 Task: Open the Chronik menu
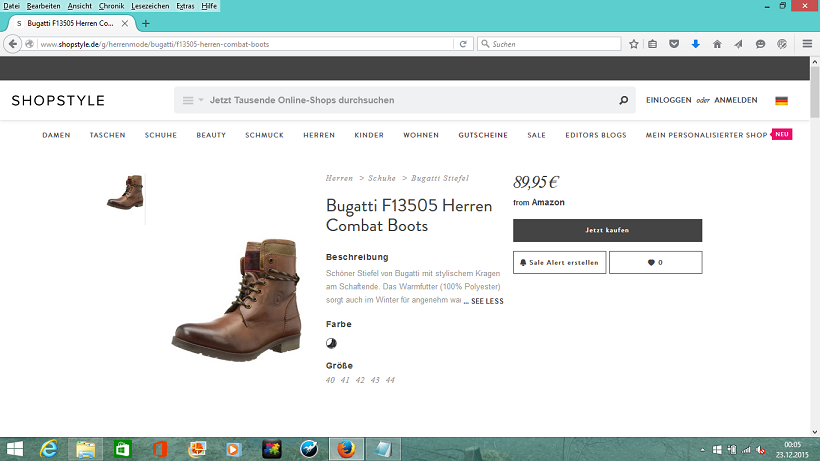pyautogui.click(x=111, y=6)
